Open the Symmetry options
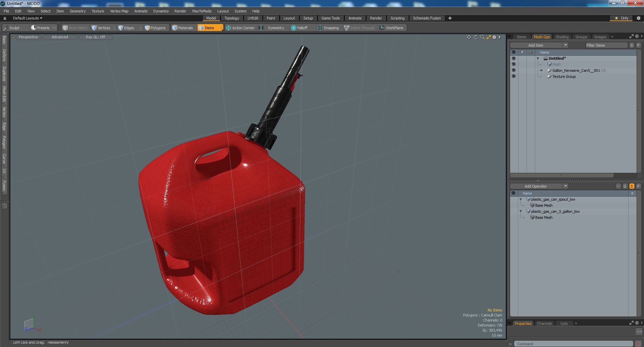644x347 pixels. coord(273,28)
